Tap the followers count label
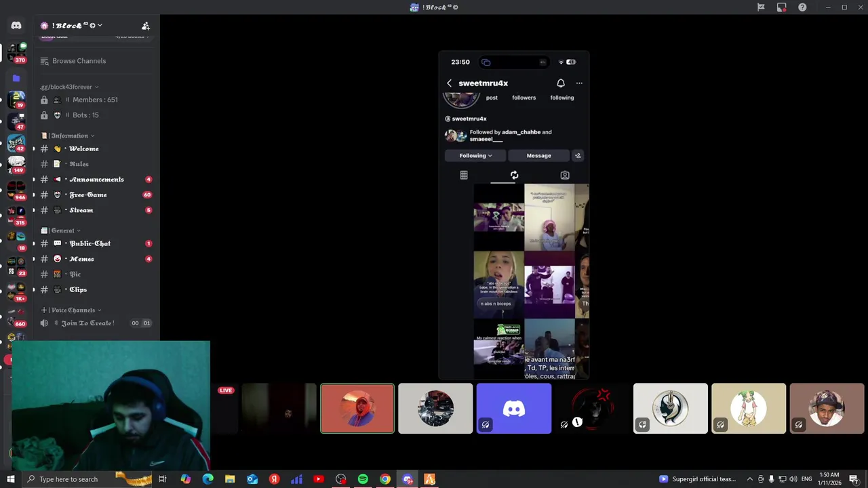868x488 pixels. click(524, 98)
